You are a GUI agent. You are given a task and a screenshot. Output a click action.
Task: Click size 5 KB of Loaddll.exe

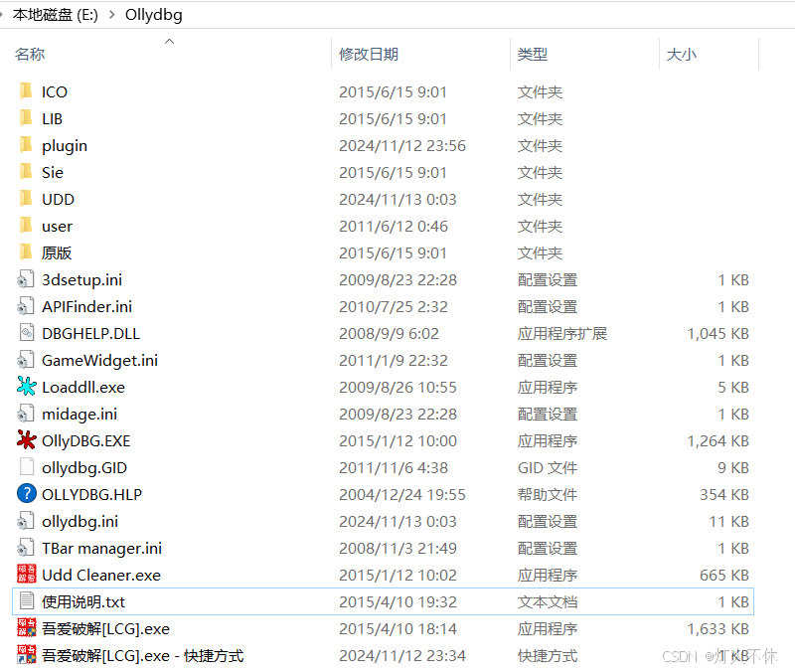coord(733,387)
